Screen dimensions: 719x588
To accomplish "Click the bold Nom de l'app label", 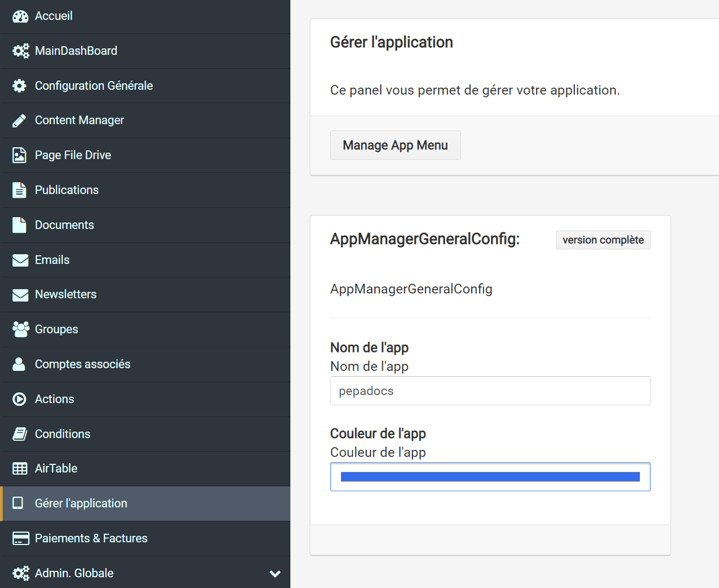I will click(x=369, y=348).
